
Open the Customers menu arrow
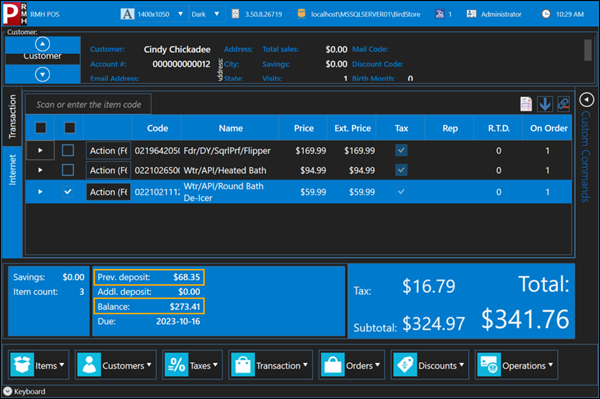tap(149, 365)
